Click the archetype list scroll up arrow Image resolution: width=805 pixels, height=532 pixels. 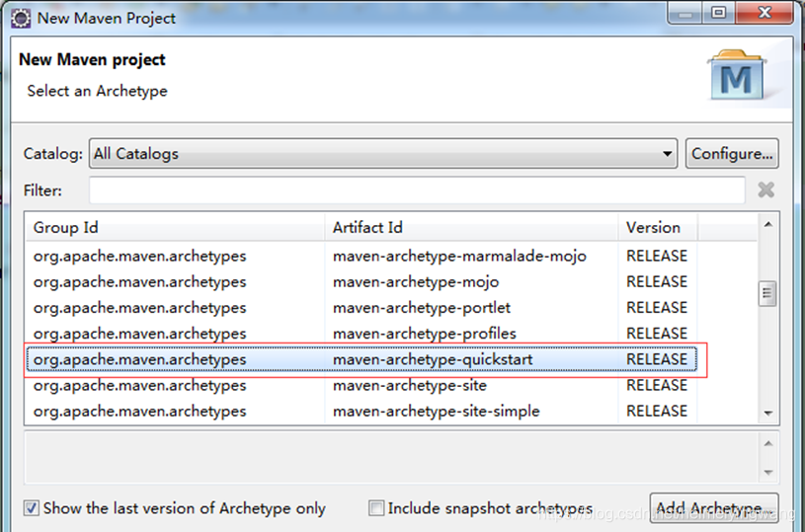(x=768, y=224)
